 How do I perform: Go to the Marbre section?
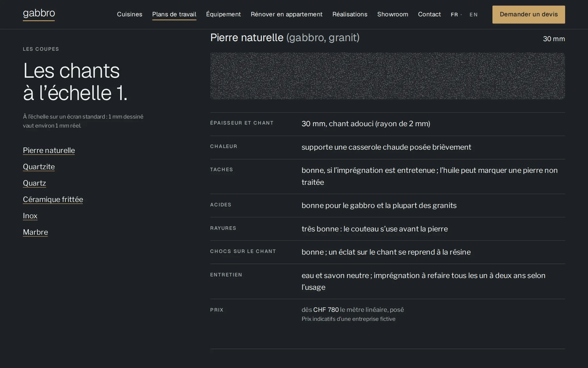click(35, 232)
